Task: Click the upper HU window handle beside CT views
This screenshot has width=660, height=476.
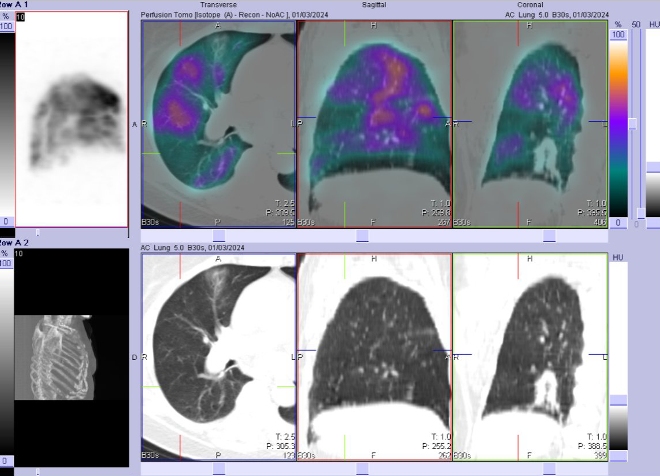Action: [x=618, y=400]
